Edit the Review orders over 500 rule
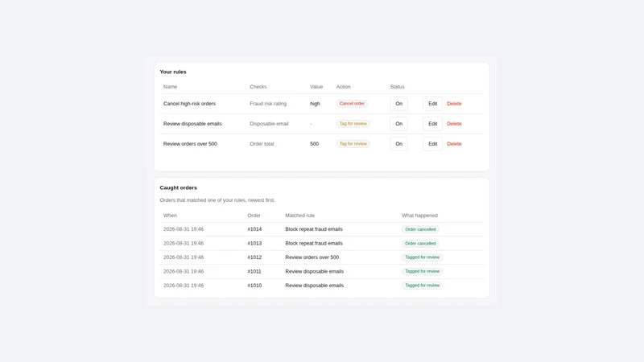The height and width of the screenshot is (362, 644). tap(433, 144)
